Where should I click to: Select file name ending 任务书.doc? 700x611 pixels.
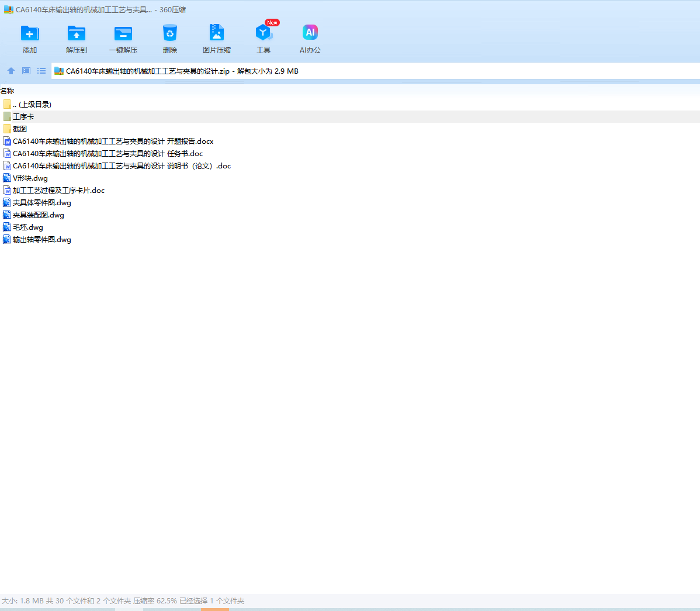108,153
